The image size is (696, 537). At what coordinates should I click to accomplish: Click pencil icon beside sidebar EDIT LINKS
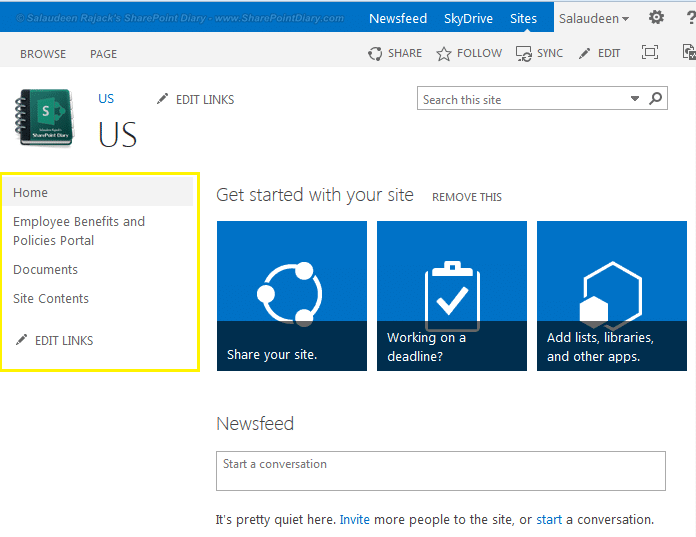pyautogui.click(x=21, y=340)
